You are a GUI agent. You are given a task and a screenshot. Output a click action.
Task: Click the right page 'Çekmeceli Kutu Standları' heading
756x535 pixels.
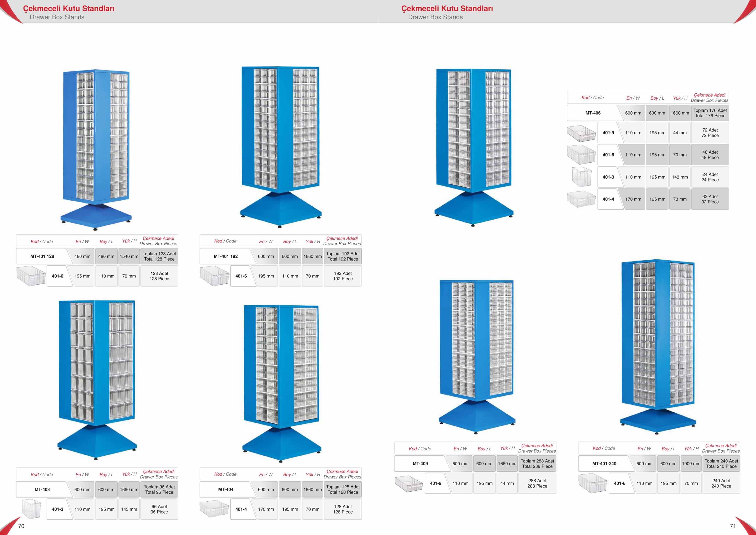pyautogui.click(x=447, y=8)
